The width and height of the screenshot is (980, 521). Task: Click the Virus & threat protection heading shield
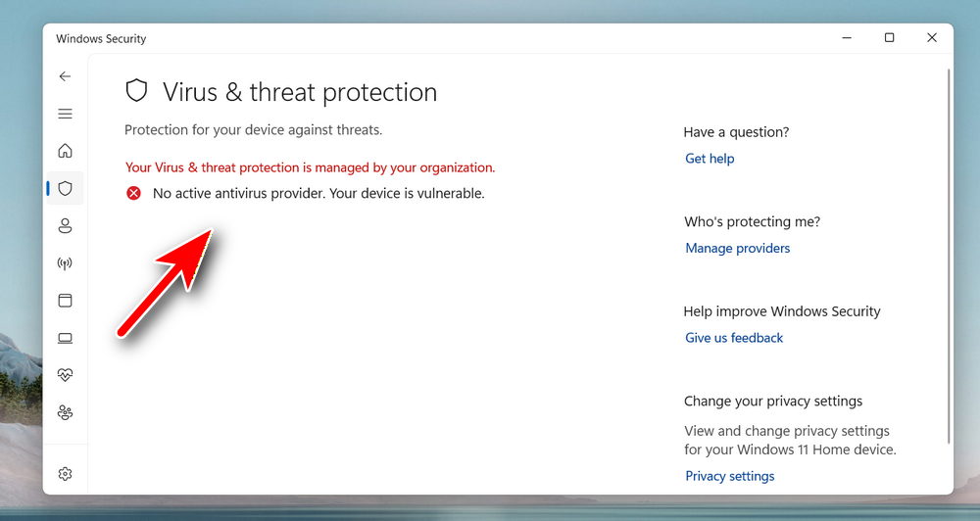(136, 92)
